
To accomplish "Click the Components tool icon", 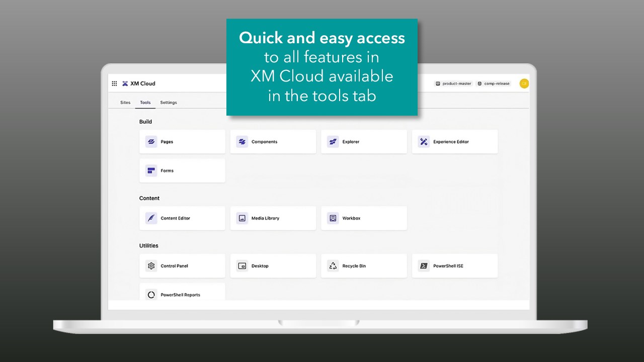I will [242, 142].
